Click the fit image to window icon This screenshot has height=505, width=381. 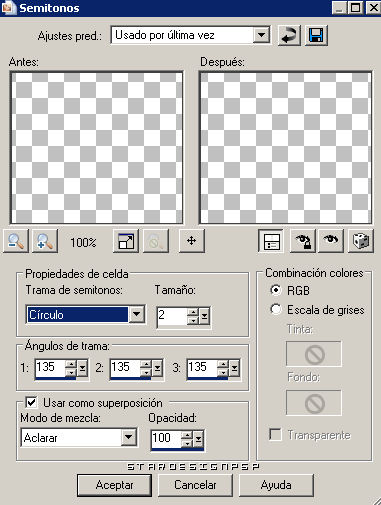126,241
